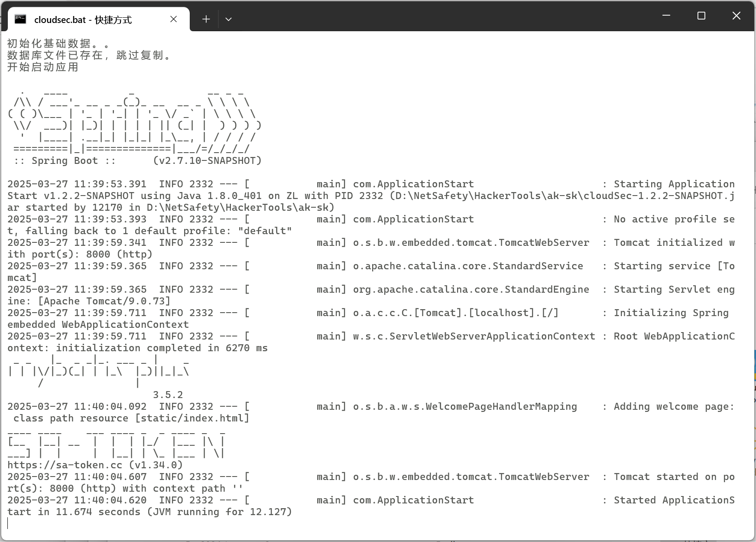Click the version number '3.5.2'
The height and width of the screenshot is (542, 756).
[168, 395]
